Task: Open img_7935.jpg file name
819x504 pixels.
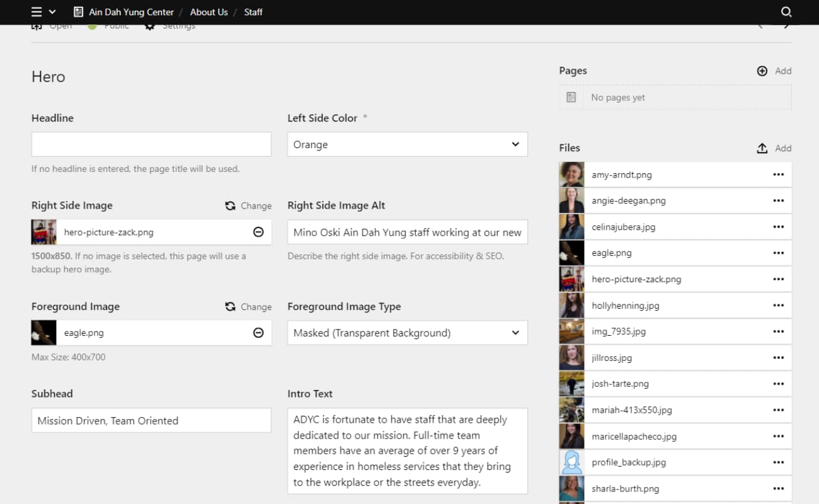Action: [619, 331]
